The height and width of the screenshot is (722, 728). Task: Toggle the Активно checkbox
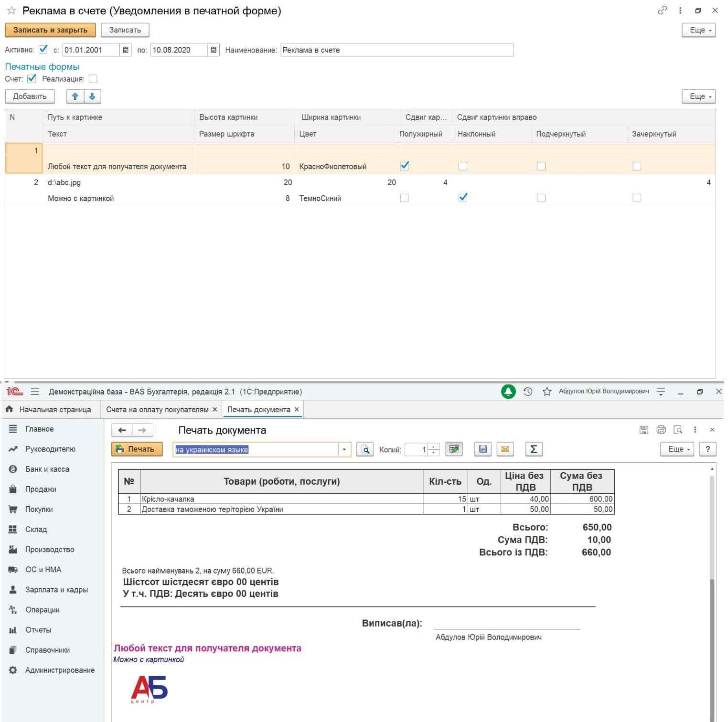click(43, 50)
